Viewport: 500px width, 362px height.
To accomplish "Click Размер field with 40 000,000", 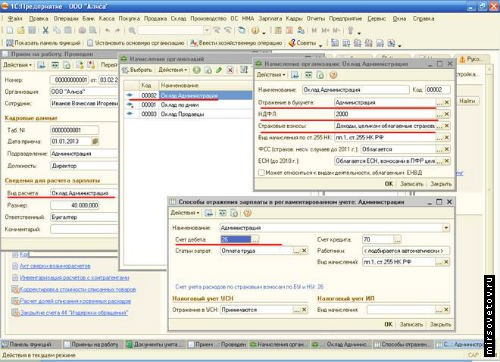I will (x=75, y=205).
